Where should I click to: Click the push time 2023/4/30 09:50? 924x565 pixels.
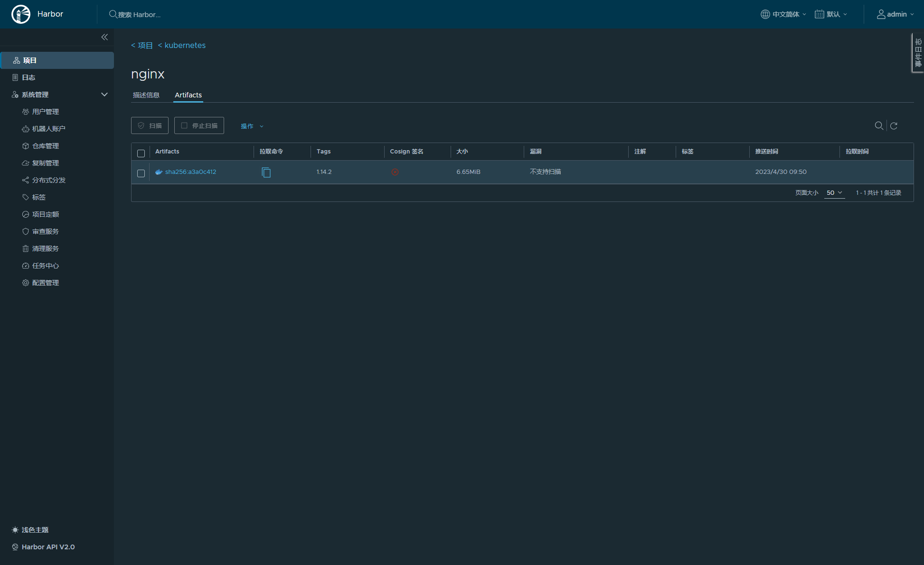point(781,172)
